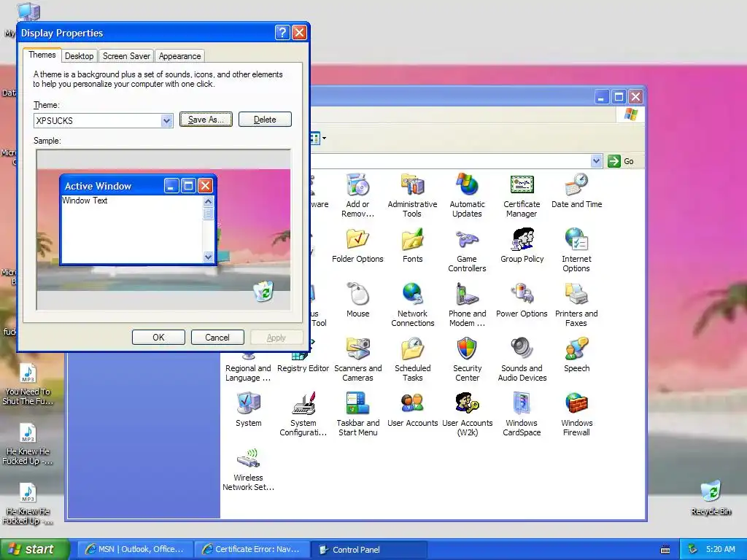
Task: Click Save As button for theme
Action: 206,119
